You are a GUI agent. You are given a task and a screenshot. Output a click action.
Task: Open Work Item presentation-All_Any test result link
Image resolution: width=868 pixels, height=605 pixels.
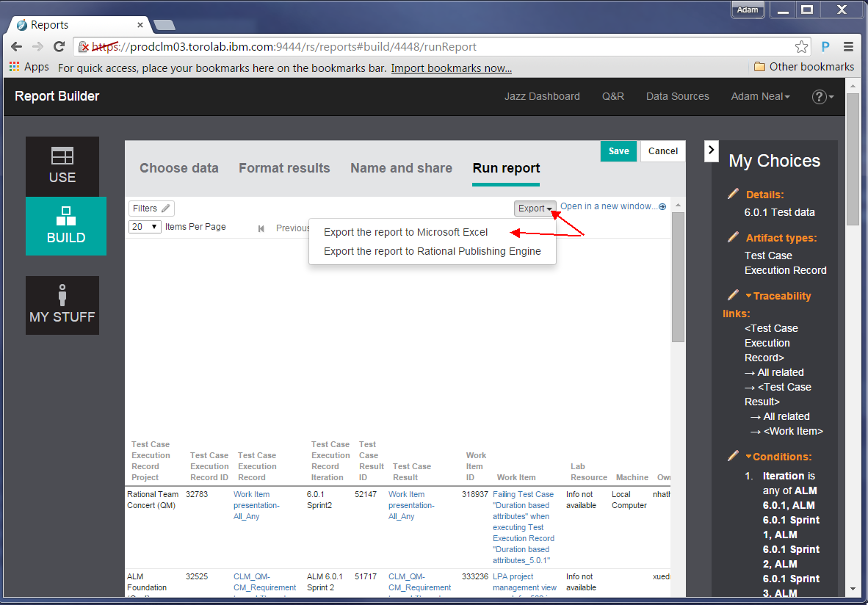[411, 505]
